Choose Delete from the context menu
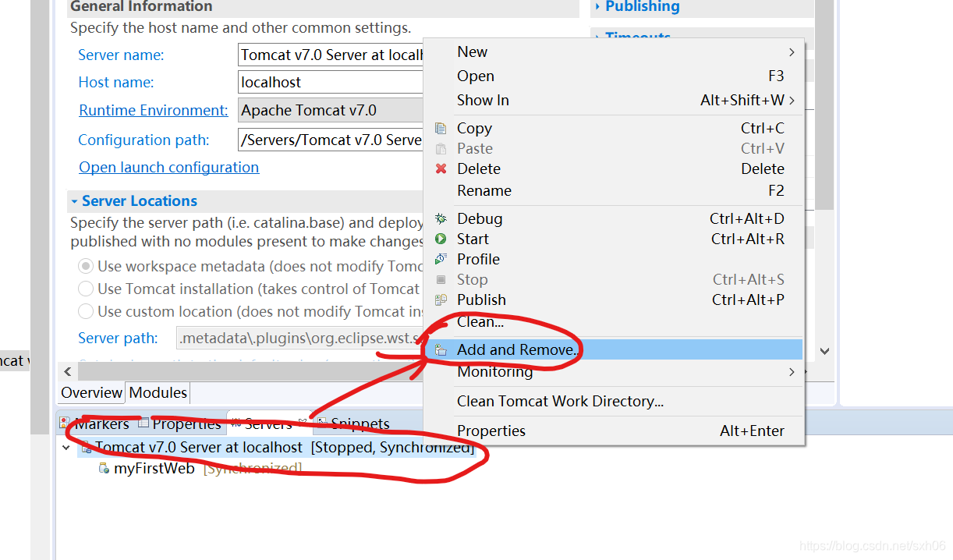The image size is (953, 560). pos(615,168)
